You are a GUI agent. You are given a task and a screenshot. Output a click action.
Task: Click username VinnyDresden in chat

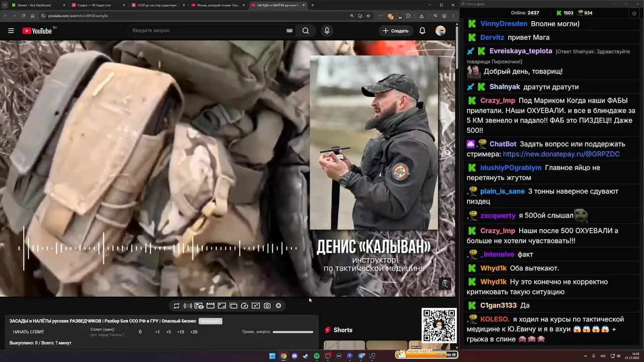(504, 24)
